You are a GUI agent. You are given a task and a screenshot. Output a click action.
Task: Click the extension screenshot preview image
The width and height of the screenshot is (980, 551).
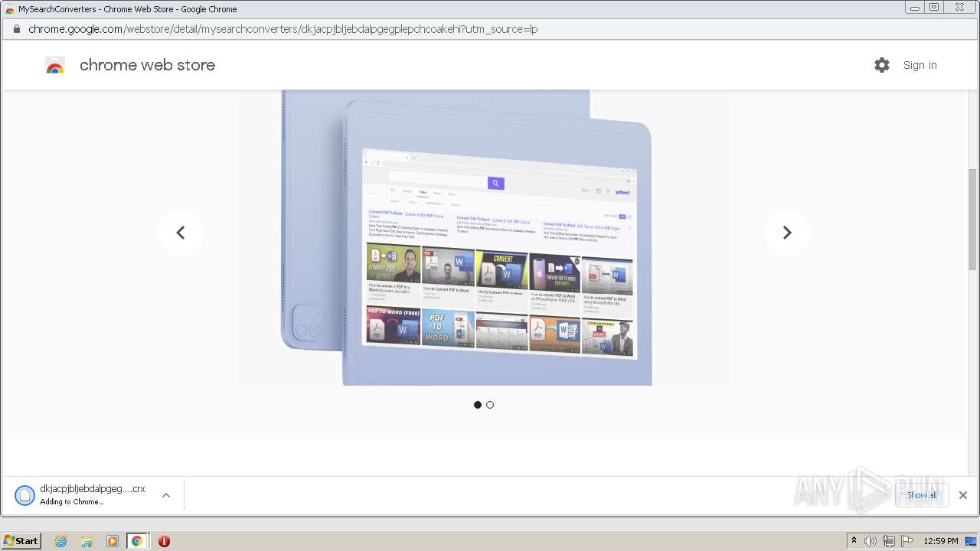click(466, 237)
